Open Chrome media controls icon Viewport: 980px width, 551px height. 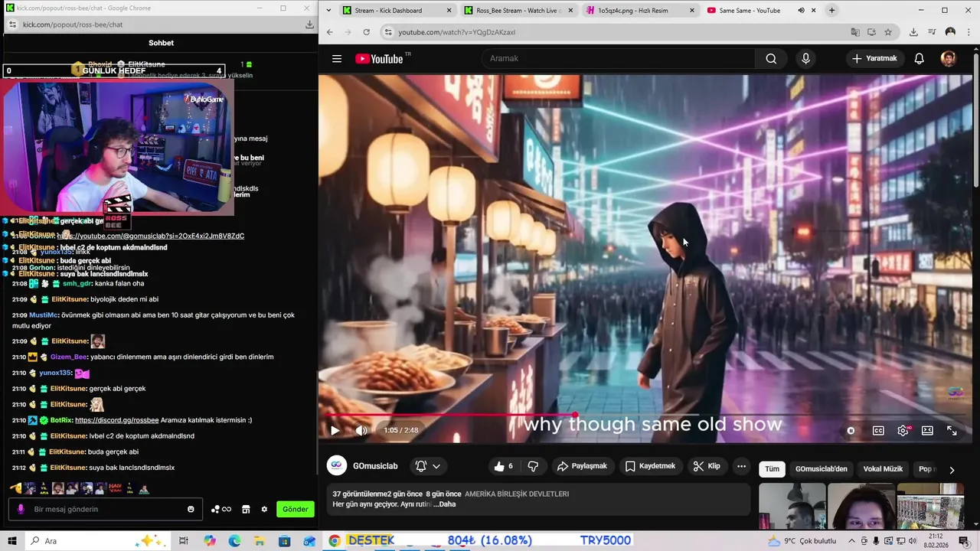pos(932,32)
